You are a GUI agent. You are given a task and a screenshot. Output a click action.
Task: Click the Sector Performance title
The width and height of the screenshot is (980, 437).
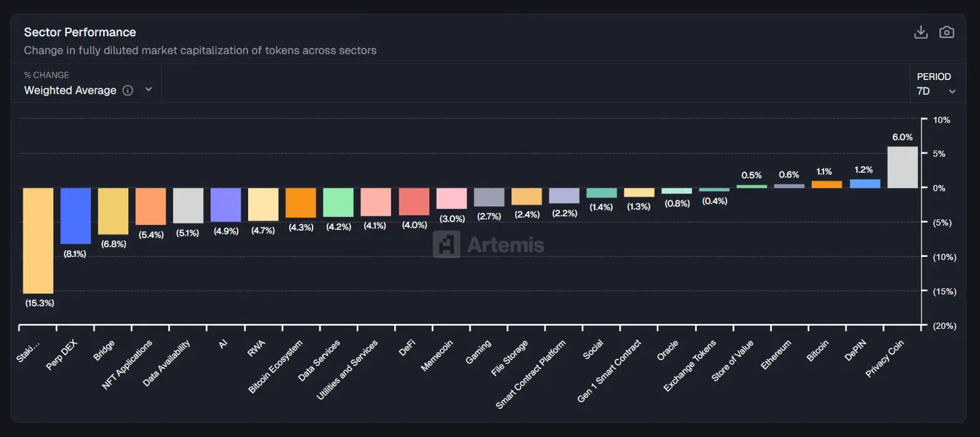click(80, 32)
